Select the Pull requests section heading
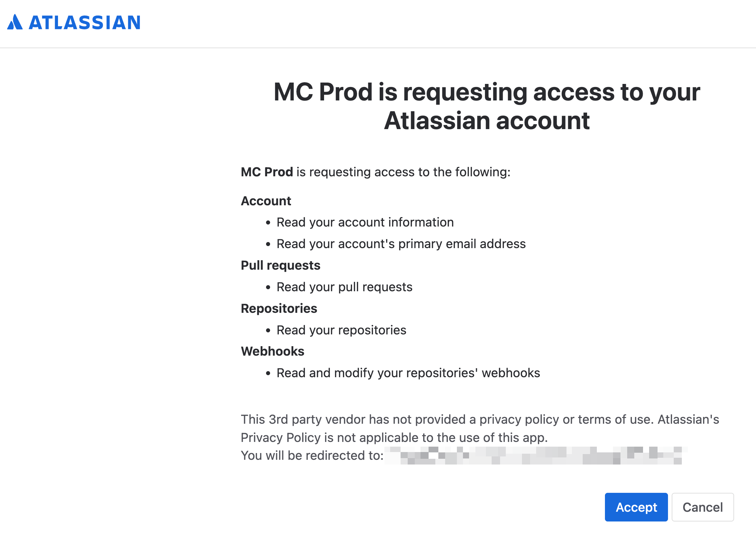The image size is (756, 538). [x=281, y=265]
